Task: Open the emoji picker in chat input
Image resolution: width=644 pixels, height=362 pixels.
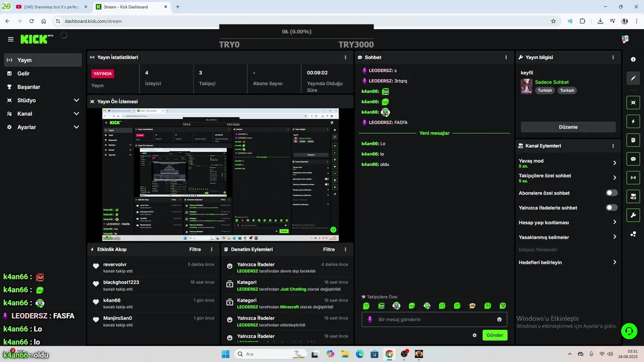Action: 499,319
